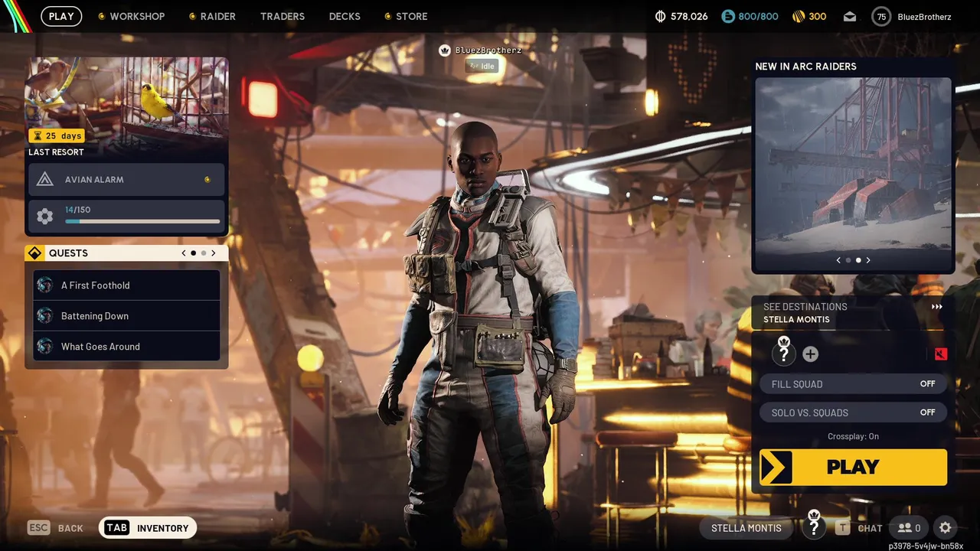980x551 pixels.
Task: Open the Store tab
Action: pos(406,16)
